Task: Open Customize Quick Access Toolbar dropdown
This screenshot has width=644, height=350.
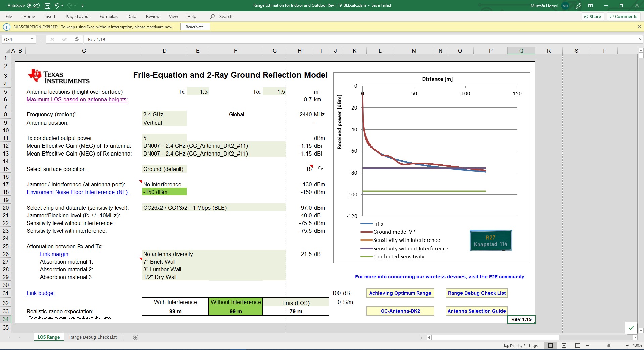Action: (83, 5)
